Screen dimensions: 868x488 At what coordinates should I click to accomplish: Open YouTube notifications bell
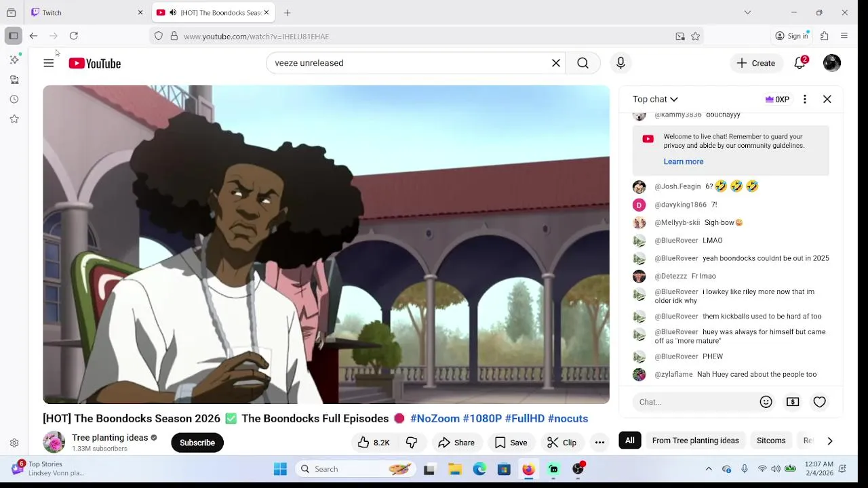(800, 63)
